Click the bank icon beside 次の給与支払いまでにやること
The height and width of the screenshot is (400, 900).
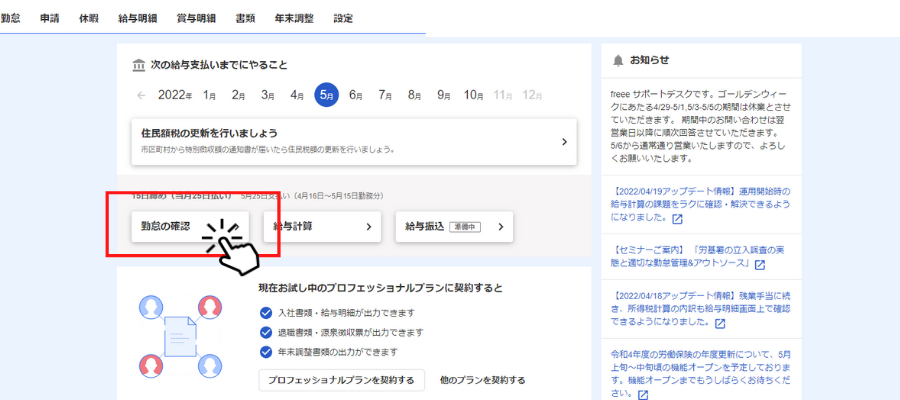tap(139, 65)
